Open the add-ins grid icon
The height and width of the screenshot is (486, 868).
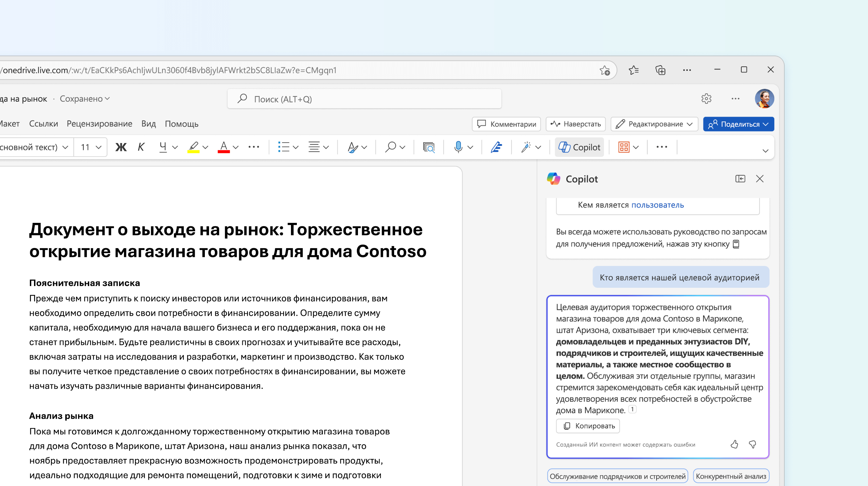click(x=624, y=147)
